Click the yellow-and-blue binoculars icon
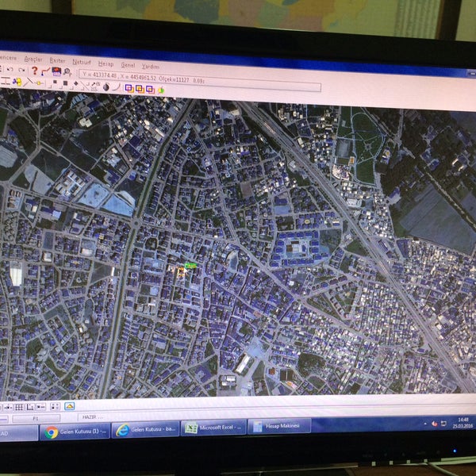 coord(17,82)
